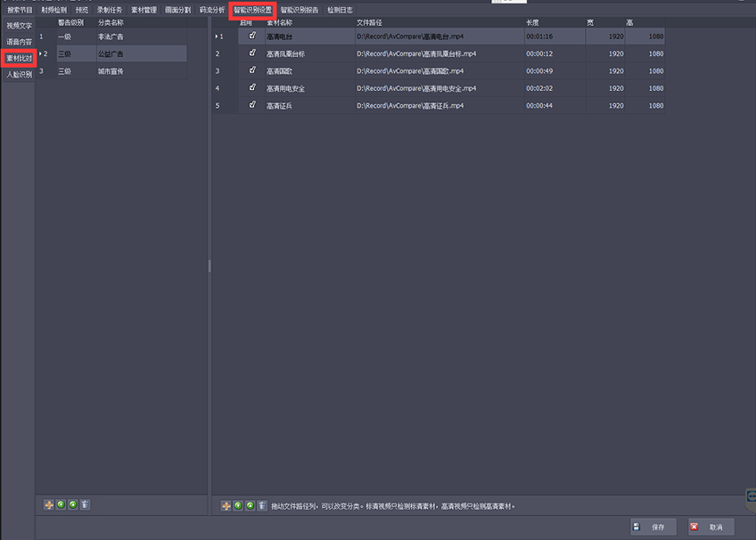Switch to the 素材管理 tab

tap(144, 10)
